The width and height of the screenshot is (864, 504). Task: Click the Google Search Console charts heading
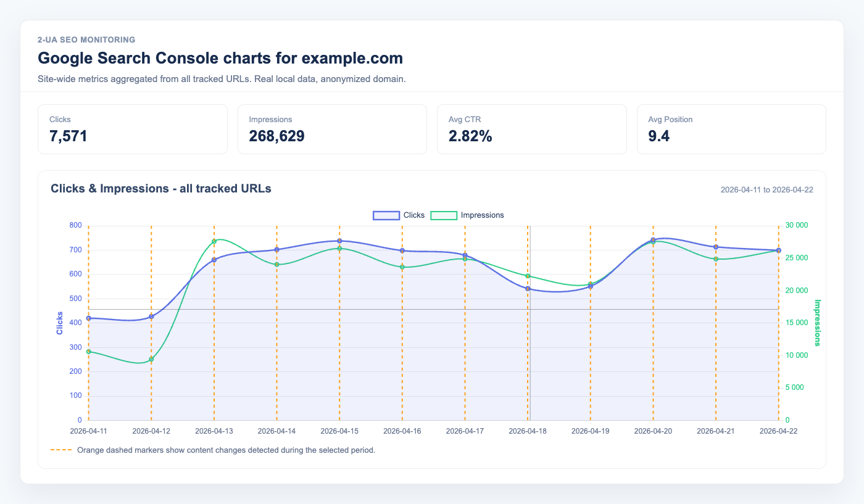(220, 59)
